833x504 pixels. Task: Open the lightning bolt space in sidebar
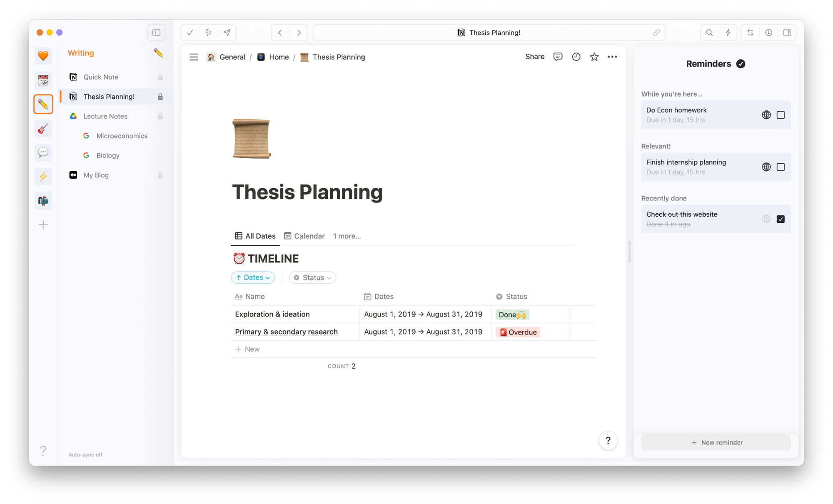[x=43, y=177]
